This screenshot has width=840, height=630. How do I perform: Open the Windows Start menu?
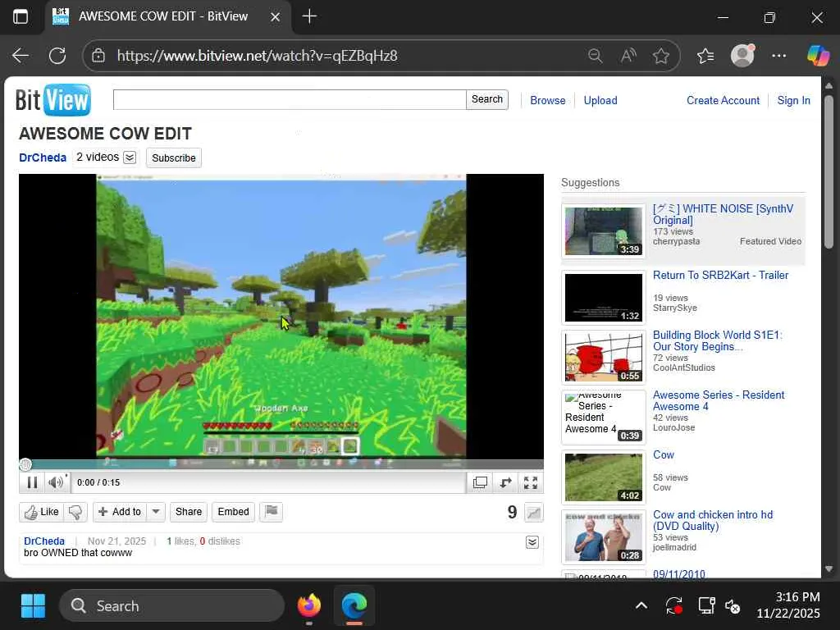point(33,606)
